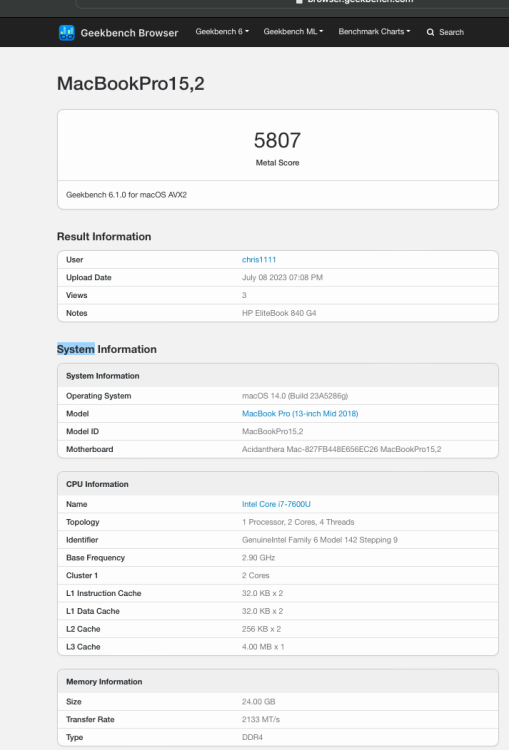The image size is (509, 750).
Task: Click the upload date July 08 2023 value
Action: click(282, 277)
